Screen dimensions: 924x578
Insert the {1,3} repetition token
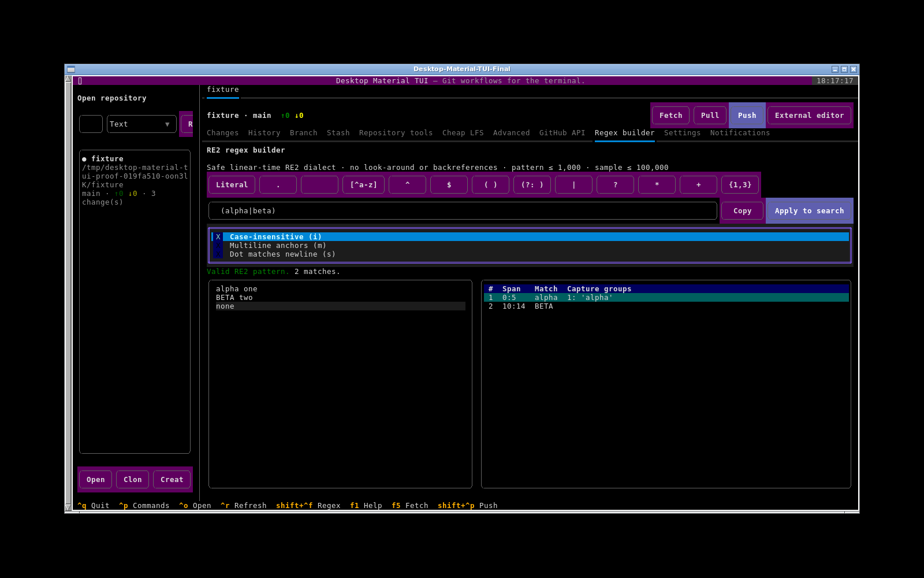(x=740, y=185)
